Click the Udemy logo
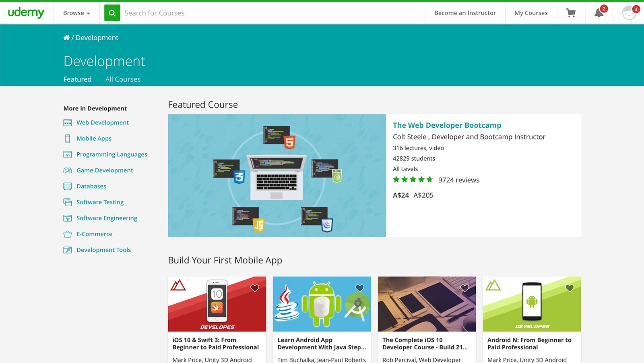The width and height of the screenshot is (644, 363). click(26, 12)
